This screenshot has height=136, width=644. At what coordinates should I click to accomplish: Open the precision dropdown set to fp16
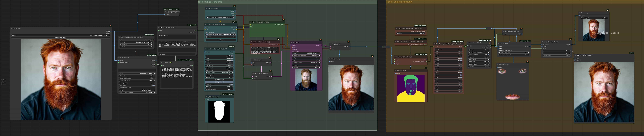(136, 45)
